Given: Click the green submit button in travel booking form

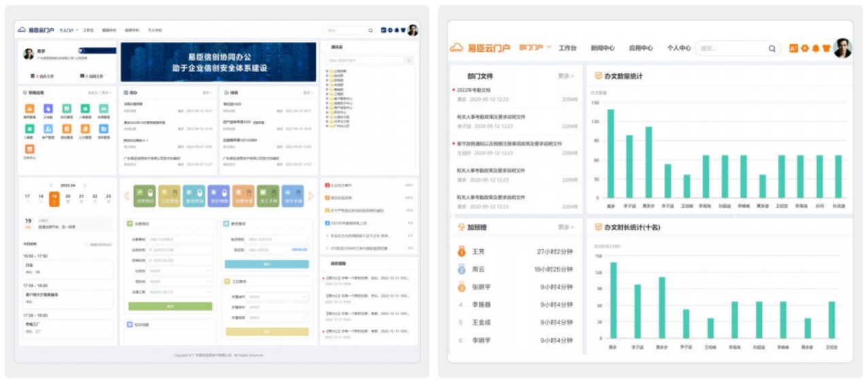Looking at the screenshot, I should coord(170,306).
